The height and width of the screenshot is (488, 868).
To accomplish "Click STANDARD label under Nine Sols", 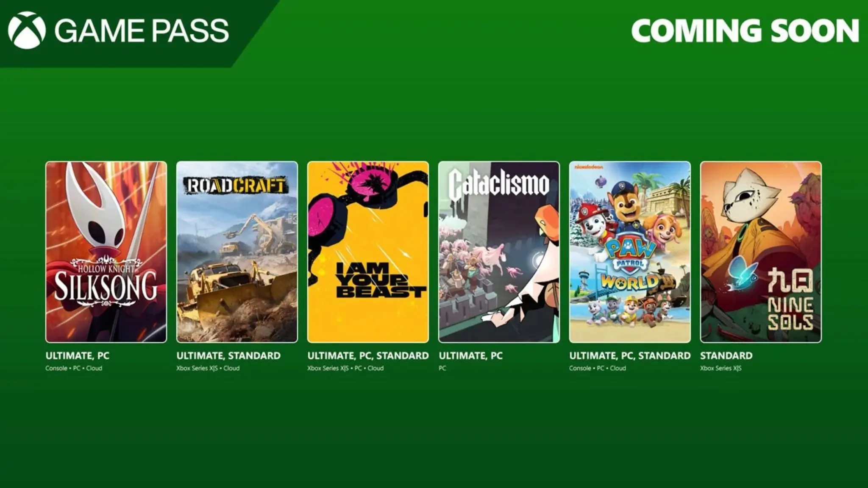I will point(726,356).
